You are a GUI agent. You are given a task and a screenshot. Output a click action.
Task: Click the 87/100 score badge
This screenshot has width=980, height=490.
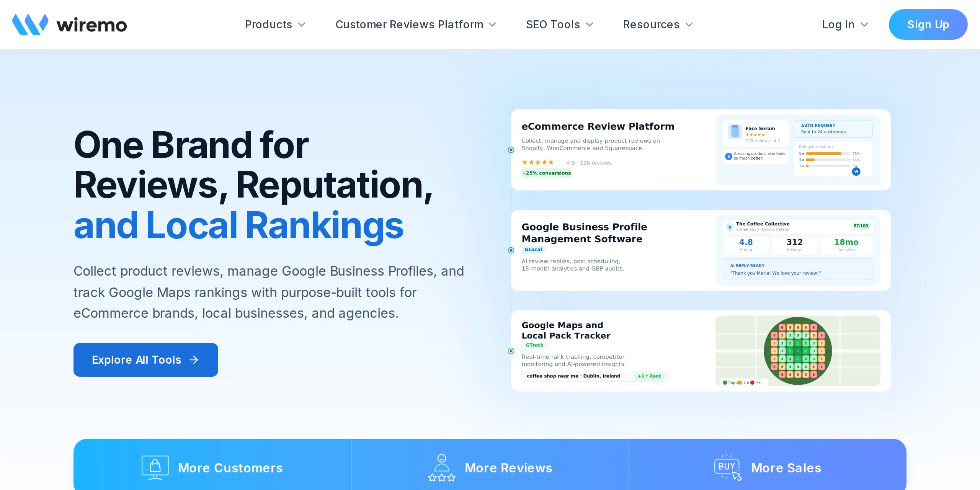861,226
